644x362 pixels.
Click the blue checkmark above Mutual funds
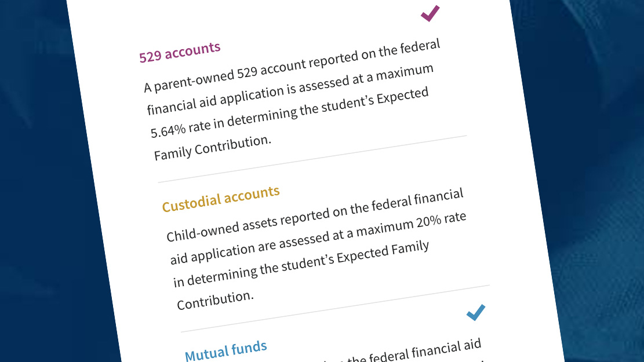pos(475,313)
